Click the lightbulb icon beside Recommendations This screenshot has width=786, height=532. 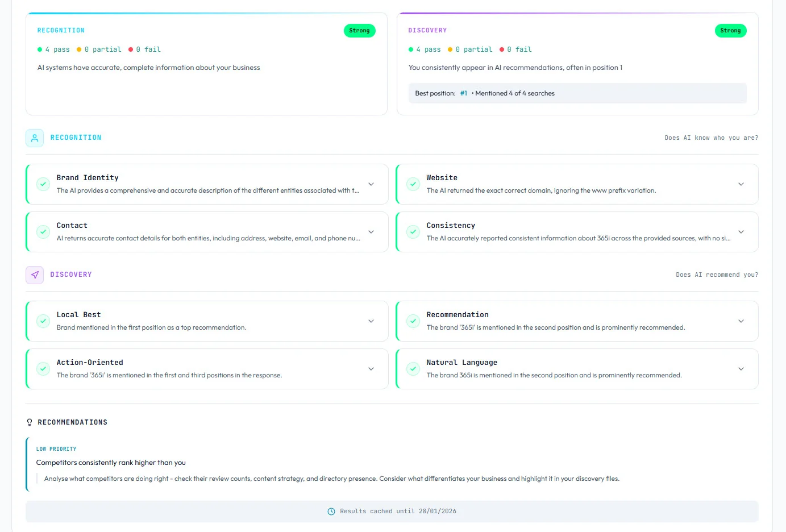pos(30,422)
